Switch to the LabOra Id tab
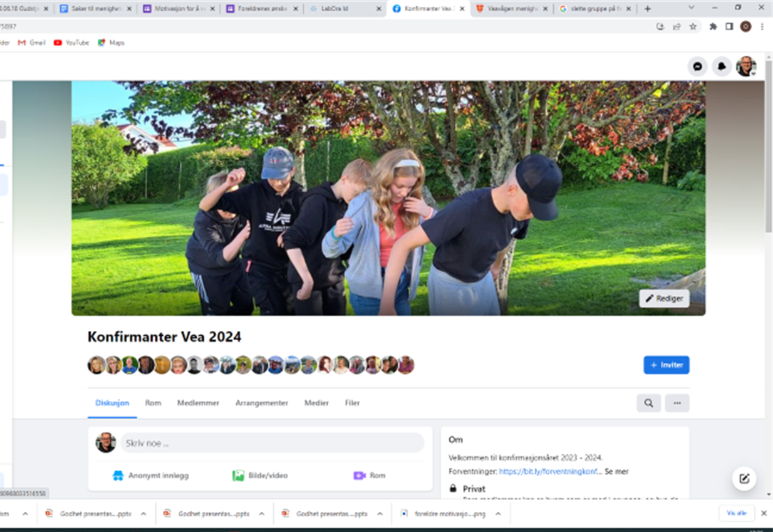The height and width of the screenshot is (532, 773). click(x=345, y=9)
